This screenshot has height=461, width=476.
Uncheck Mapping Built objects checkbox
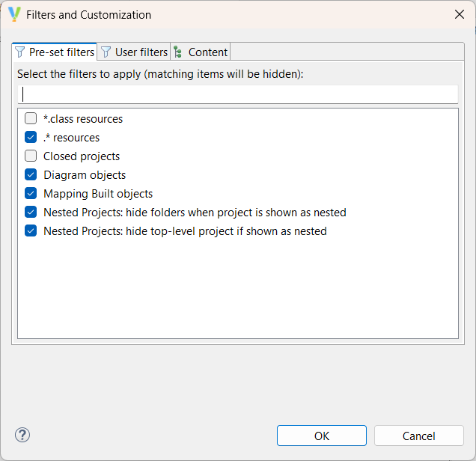tap(31, 193)
